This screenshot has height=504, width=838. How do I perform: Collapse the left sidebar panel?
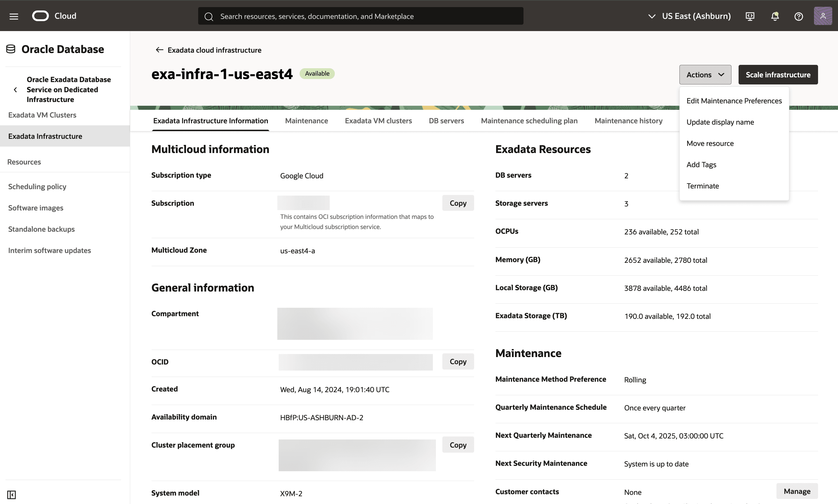click(12, 495)
